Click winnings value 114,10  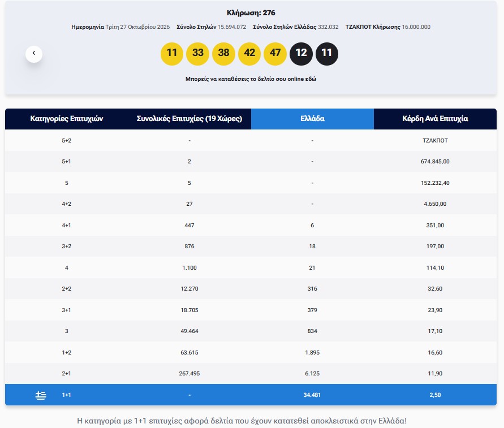point(435,267)
